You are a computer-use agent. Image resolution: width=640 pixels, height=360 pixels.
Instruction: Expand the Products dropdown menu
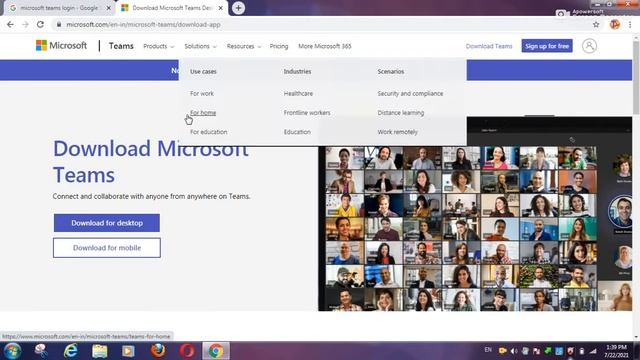[x=158, y=46]
